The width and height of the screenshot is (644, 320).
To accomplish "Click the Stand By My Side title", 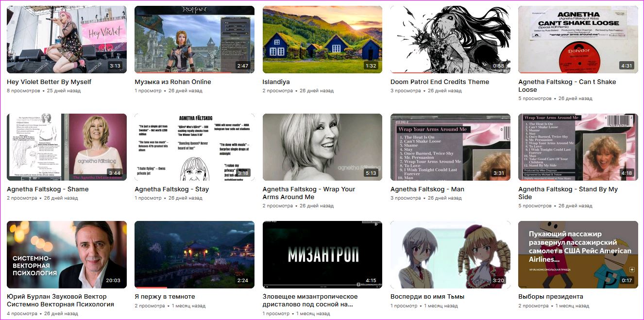I will [x=568, y=193].
